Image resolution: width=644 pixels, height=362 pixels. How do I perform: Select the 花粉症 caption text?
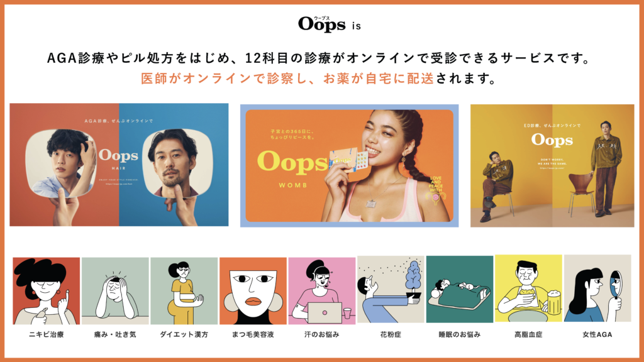(391, 334)
